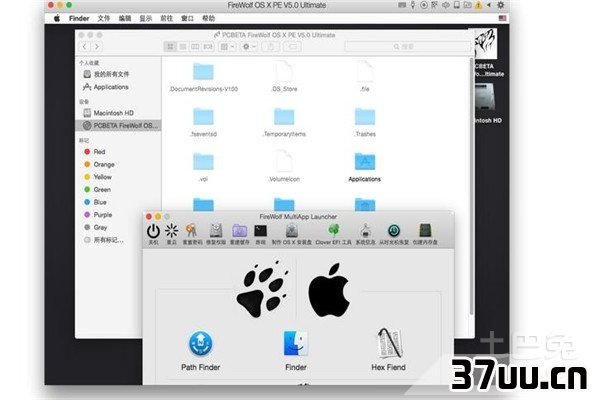The width and height of the screenshot is (600, 400).
Task: Open the 系统信息 system information icon
Action: tap(365, 231)
